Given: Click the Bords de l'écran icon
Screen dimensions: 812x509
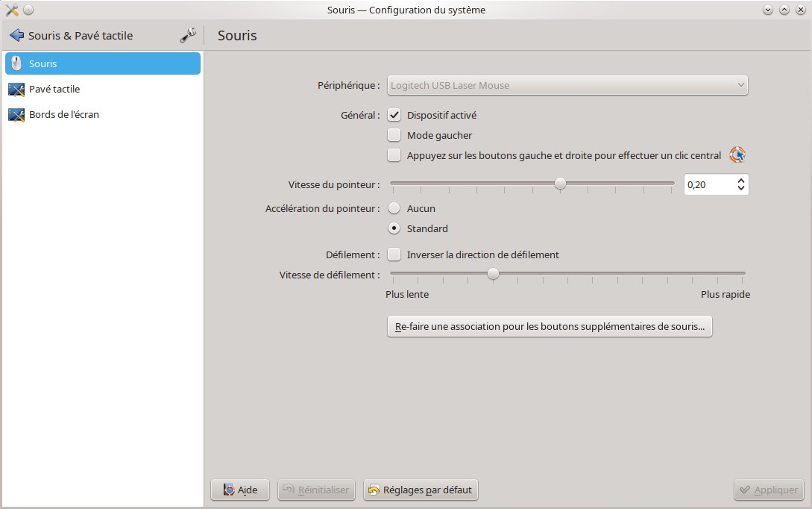Looking at the screenshot, I should (16, 115).
